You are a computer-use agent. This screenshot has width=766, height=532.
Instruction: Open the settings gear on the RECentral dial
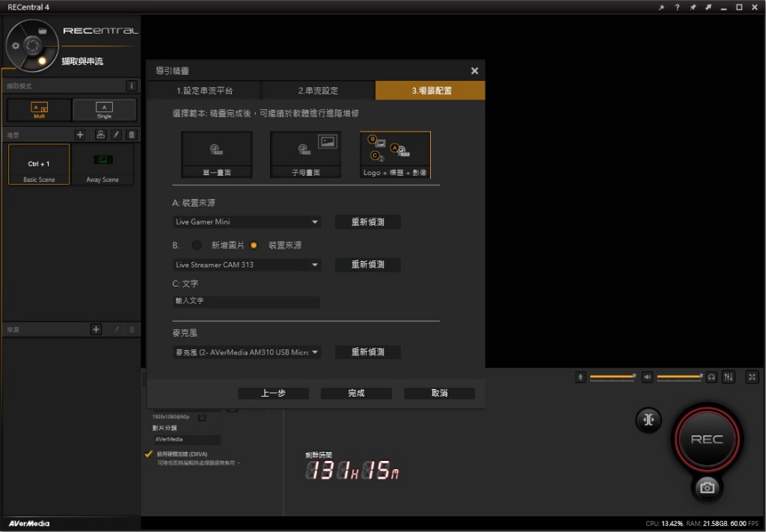pos(16,46)
